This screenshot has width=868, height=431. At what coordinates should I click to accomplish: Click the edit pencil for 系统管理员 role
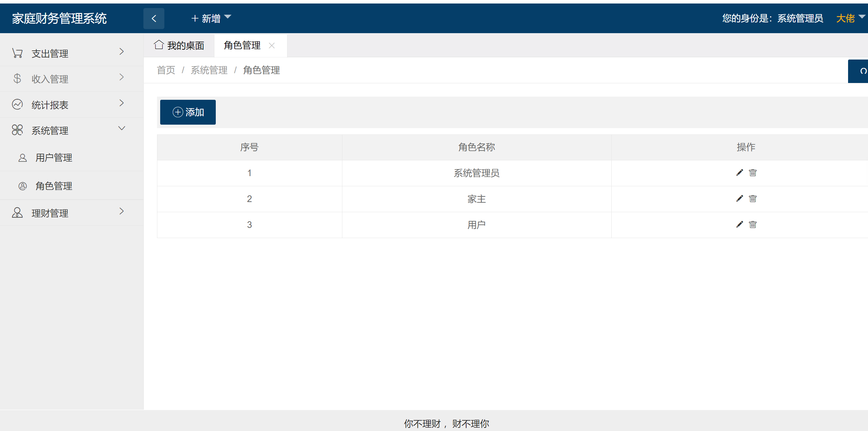[x=739, y=173]
